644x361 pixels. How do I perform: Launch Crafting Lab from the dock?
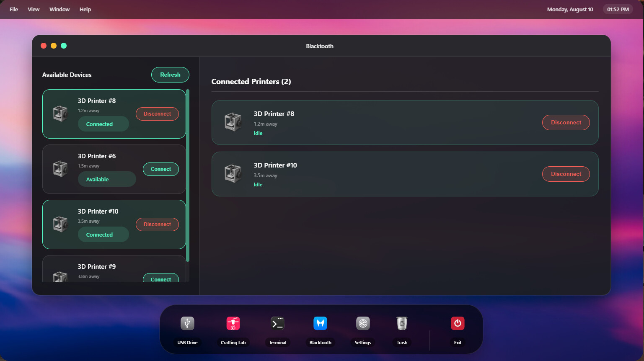click(233, 323)
